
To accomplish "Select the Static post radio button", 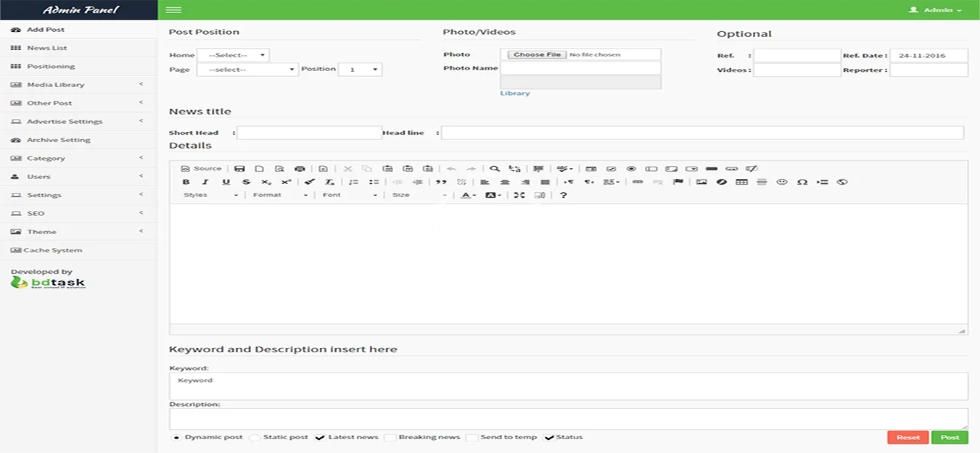I will click(x=255, y=438).
